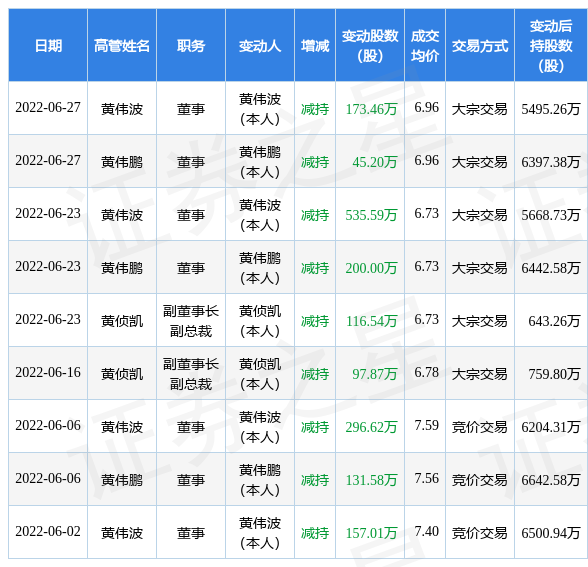
Task: Select the 535.59万 share change cell
Action: point(371,215)
